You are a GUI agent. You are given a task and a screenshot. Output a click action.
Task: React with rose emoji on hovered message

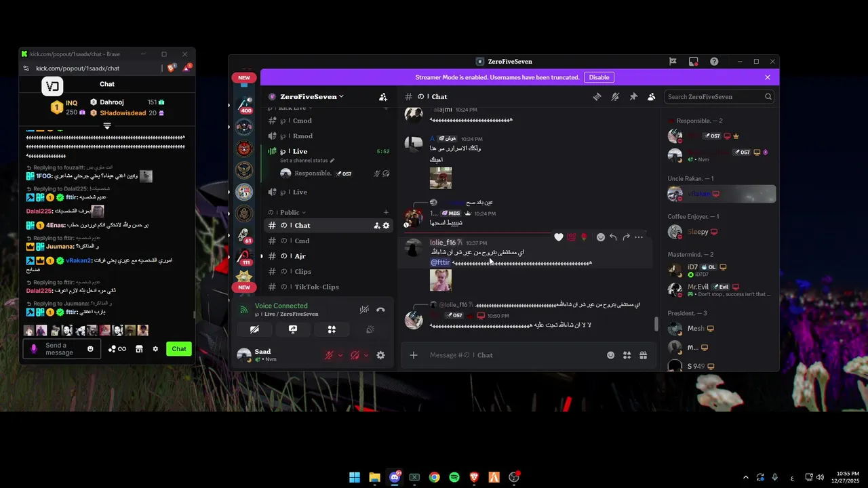(584, 237)
